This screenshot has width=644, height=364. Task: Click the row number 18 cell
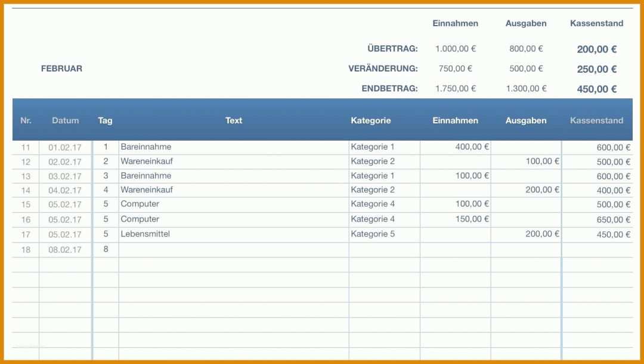point(26,250)
